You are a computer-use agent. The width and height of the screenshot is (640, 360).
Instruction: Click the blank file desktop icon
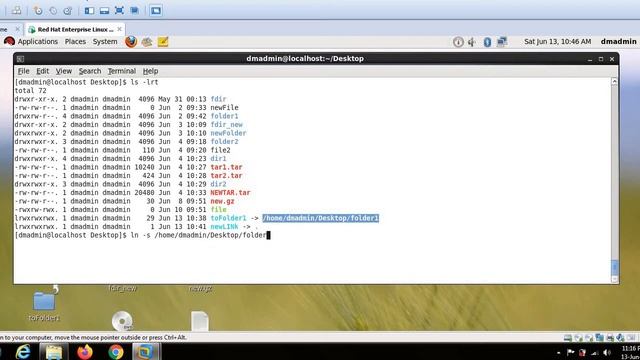click(200, 321)
